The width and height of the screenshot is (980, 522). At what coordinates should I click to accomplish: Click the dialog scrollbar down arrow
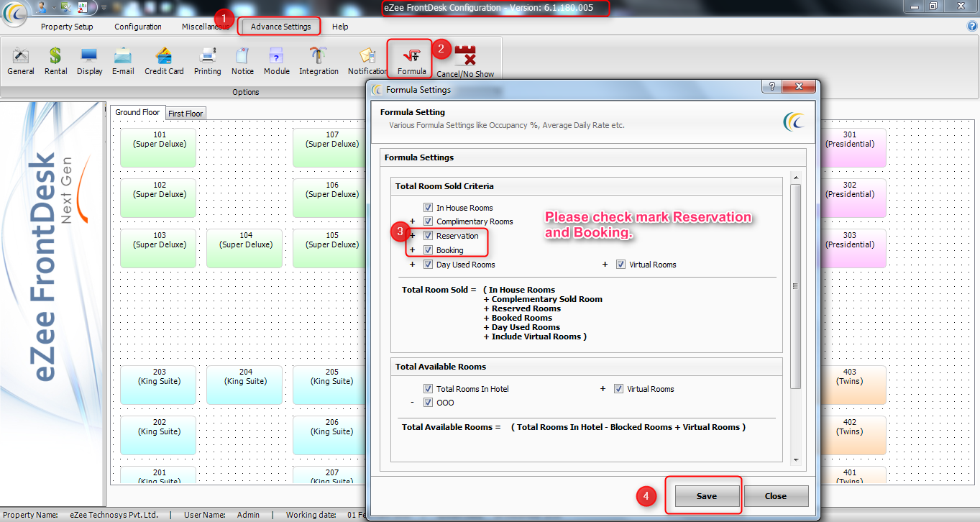[x=795, y=459]
